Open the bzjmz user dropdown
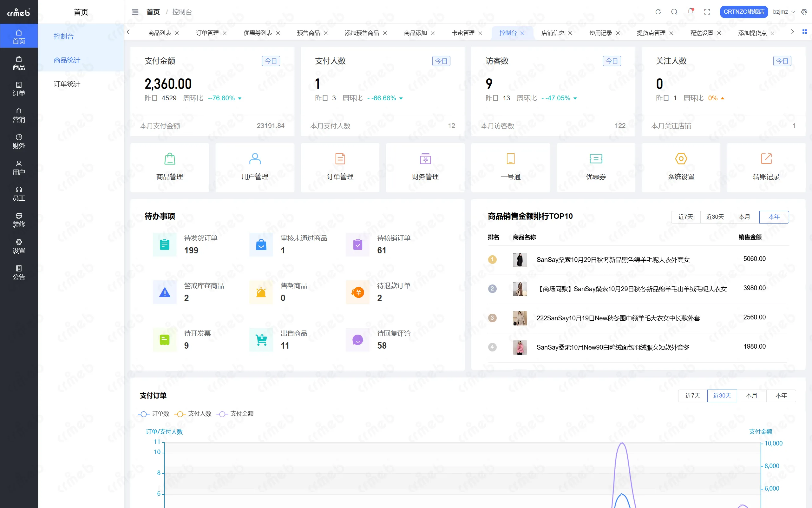The height and width of the screenshot is (508, 812). (x=784, y=12)
